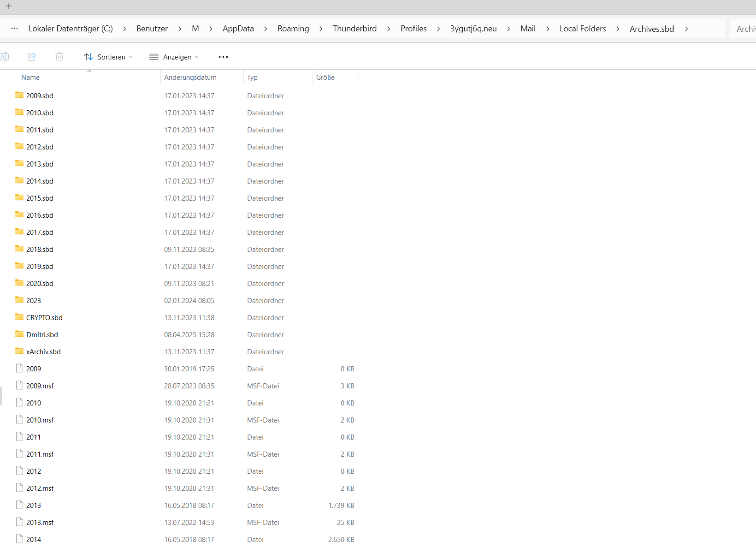Expand chevron after Lokaler Datenträger (C:)
756x548 pixels.
click(124, 29)
